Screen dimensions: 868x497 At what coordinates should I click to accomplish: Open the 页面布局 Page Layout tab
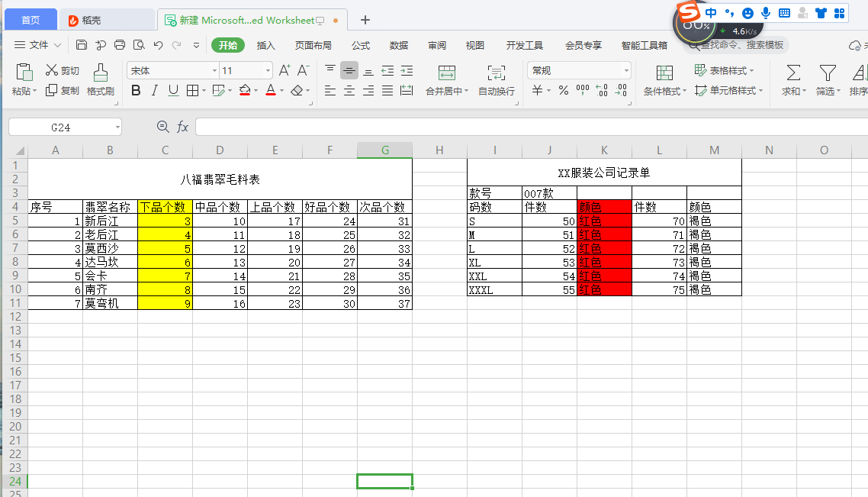pyautogui.click(x=313, y=46)
